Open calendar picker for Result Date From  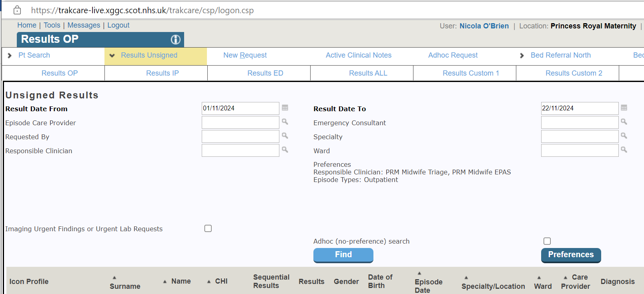point(285,108)
